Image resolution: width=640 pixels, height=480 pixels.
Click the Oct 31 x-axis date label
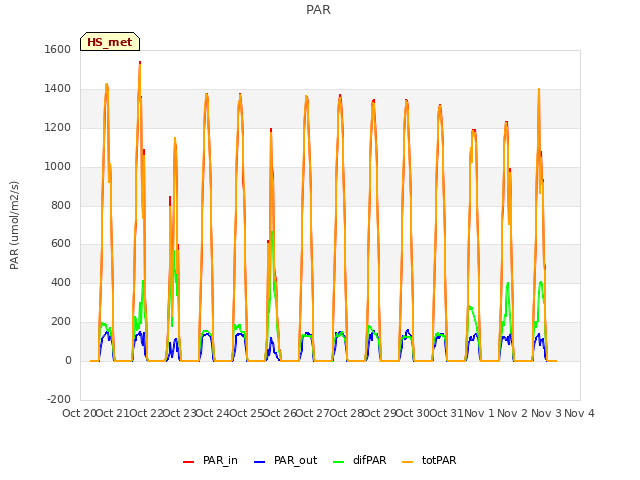click(447, 413)
